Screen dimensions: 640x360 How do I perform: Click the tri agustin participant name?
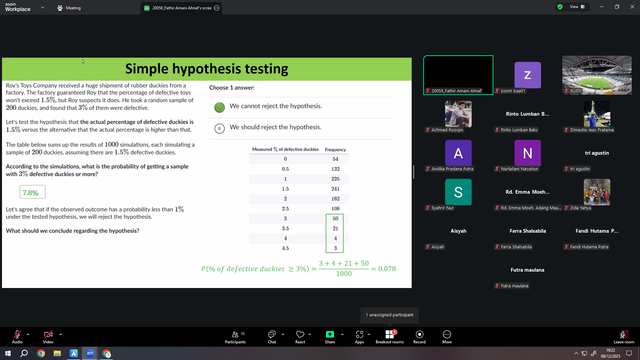point(597,153)
